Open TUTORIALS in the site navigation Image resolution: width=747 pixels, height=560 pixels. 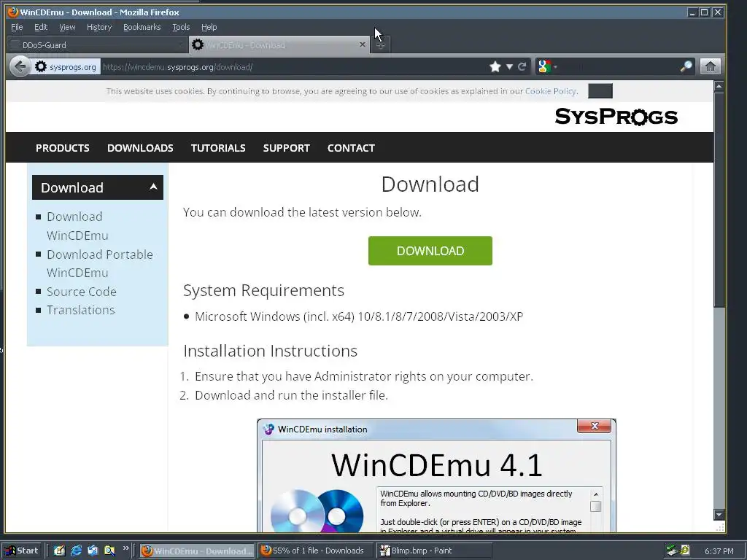(218, 148)
